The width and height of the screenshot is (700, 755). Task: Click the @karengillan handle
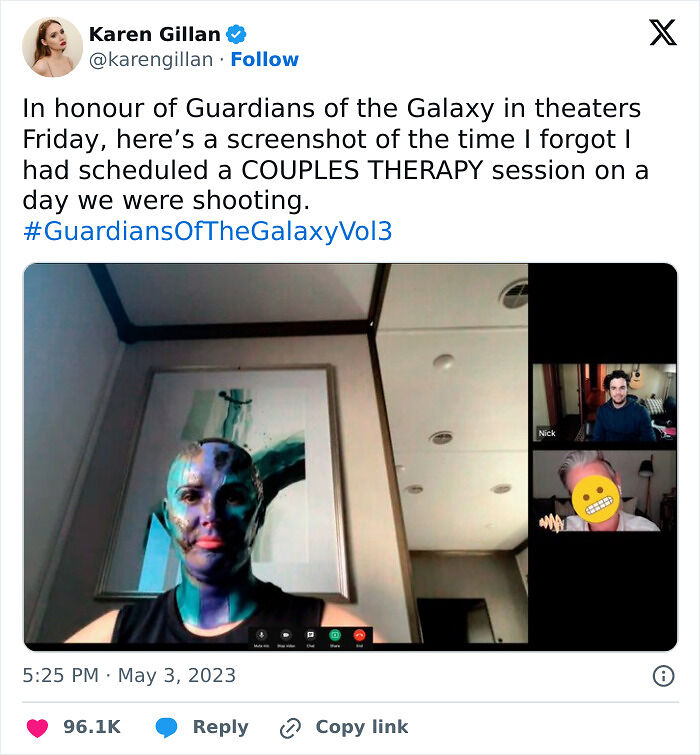[x=151, y=60]
